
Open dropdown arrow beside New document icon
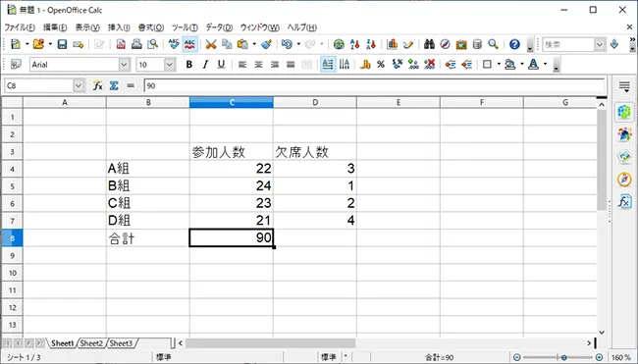tap(27, 44)
